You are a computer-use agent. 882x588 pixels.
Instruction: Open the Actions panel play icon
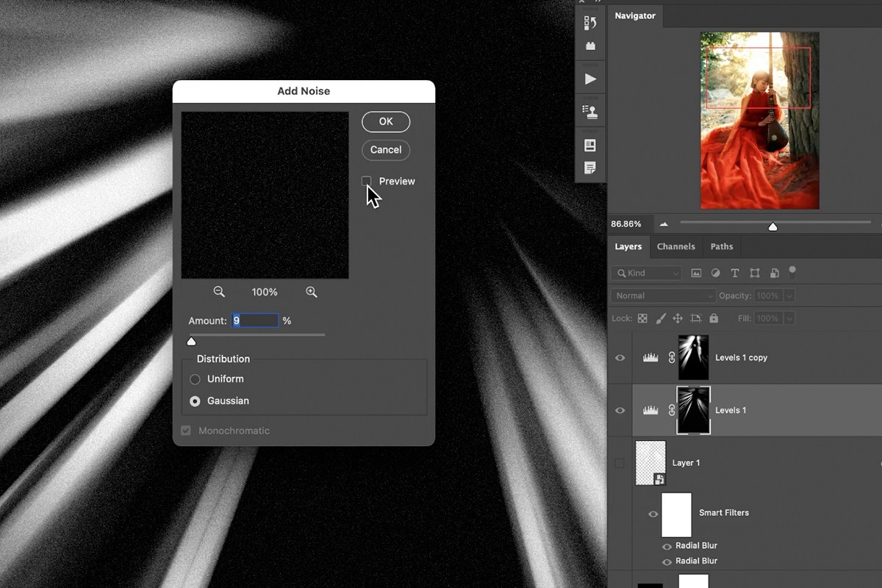coord(590,79)
